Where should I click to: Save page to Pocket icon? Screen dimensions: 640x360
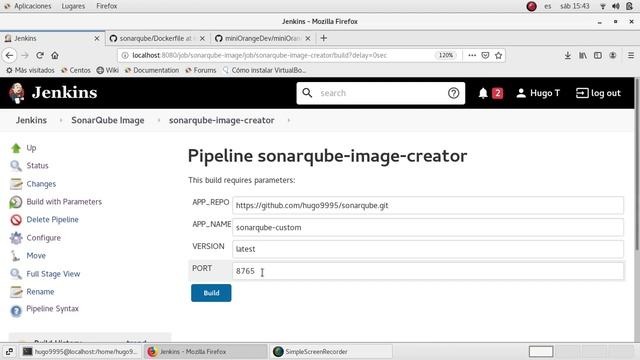point(485,55)
